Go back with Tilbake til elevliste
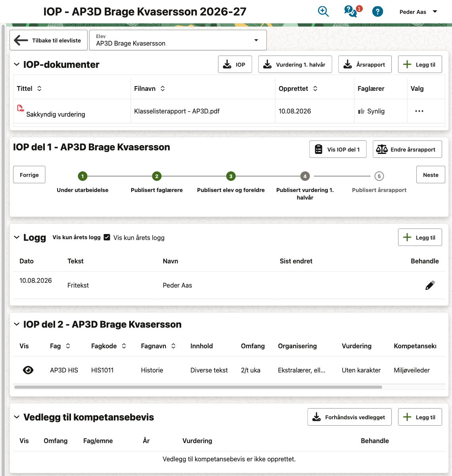Screen dimensions: 452x476 (48, 40)
